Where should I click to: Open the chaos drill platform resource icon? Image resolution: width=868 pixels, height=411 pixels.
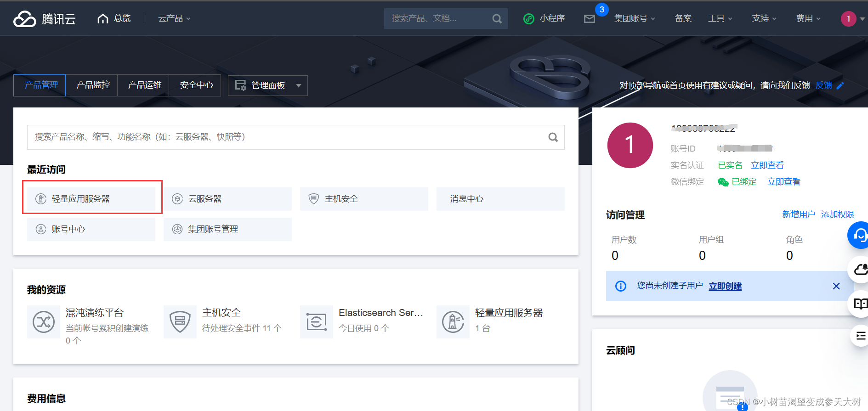44,322
